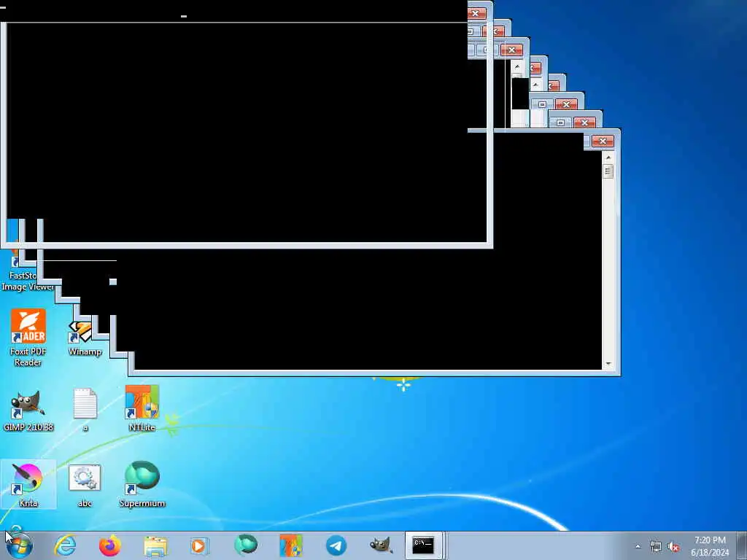Show hidden system tray icons

[x=638, y=546]
